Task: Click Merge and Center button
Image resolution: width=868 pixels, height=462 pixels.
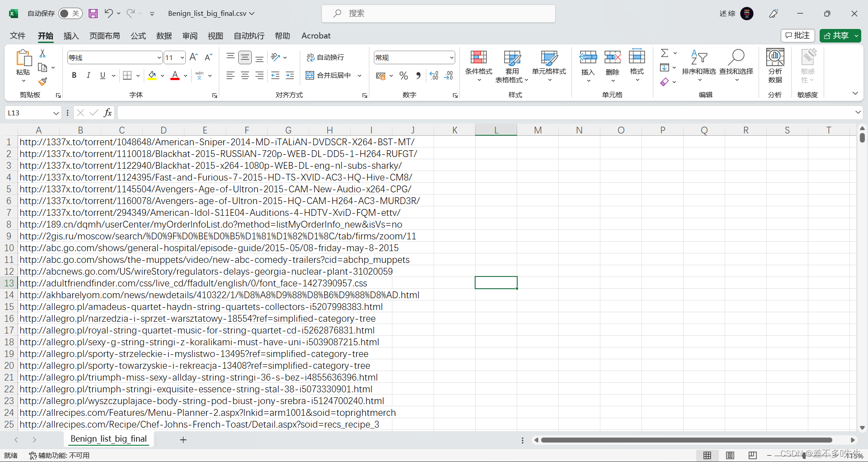Action: click(329, 76)
